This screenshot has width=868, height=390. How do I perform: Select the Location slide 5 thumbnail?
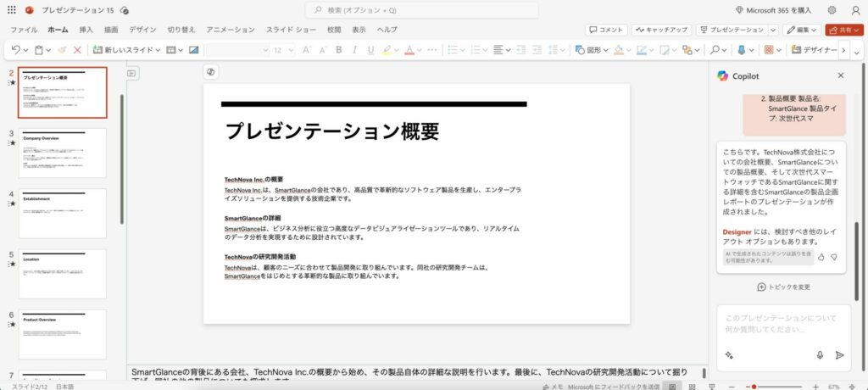click(x=62, y=274)
